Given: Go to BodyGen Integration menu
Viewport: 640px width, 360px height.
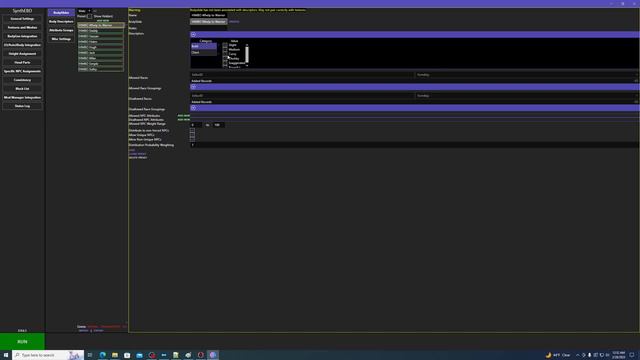Looking at the screenshot, I should [22, 36].
